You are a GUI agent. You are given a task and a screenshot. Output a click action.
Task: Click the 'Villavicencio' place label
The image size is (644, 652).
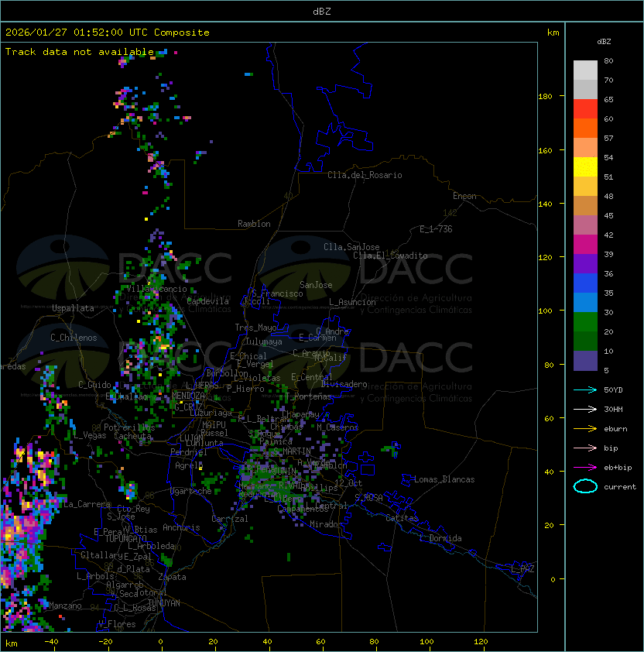[156, 289]
